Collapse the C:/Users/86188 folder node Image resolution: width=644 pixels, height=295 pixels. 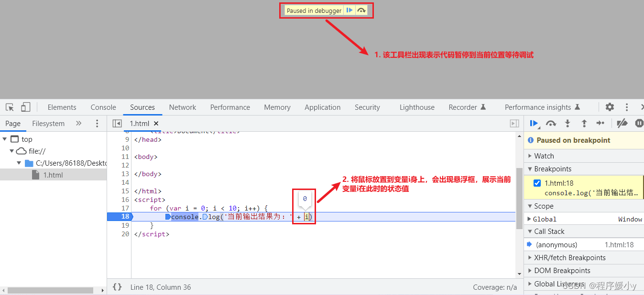coord(20,163)
